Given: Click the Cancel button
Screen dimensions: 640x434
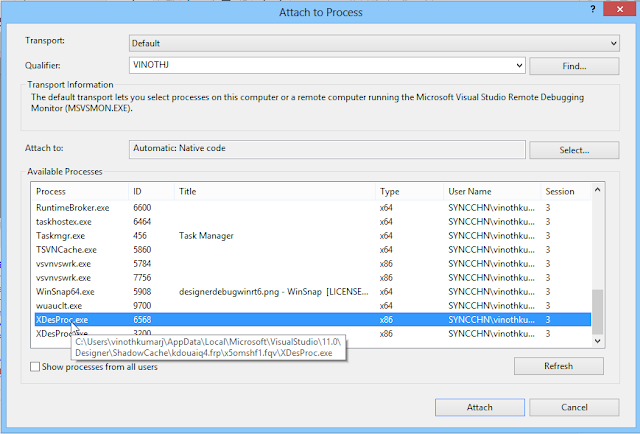Looking at the screenshot, I should point(574,407).
